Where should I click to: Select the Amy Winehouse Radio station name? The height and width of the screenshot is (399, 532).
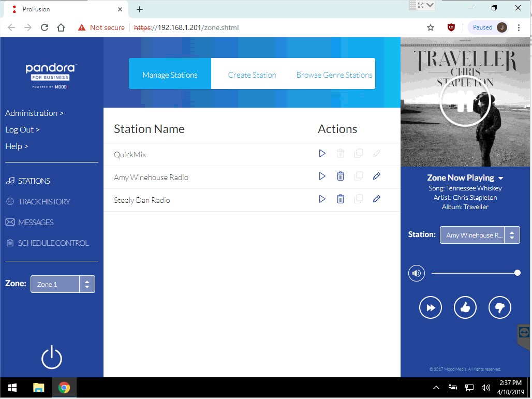click(151, 178)
